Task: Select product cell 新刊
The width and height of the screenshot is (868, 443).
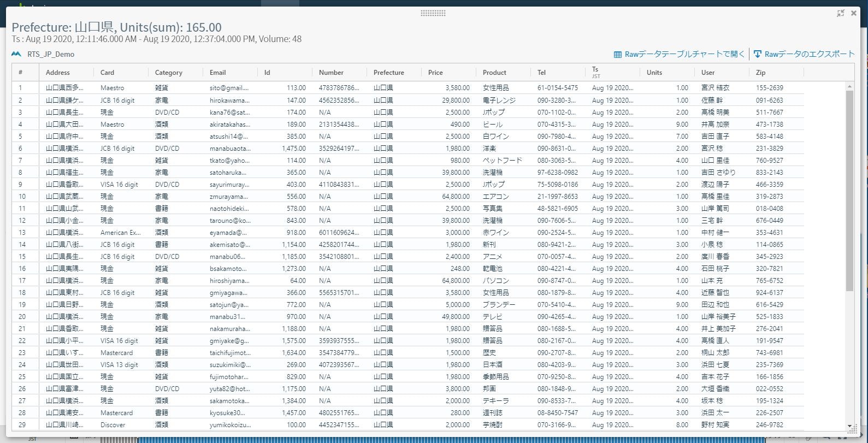Action: tap(489, 244)
